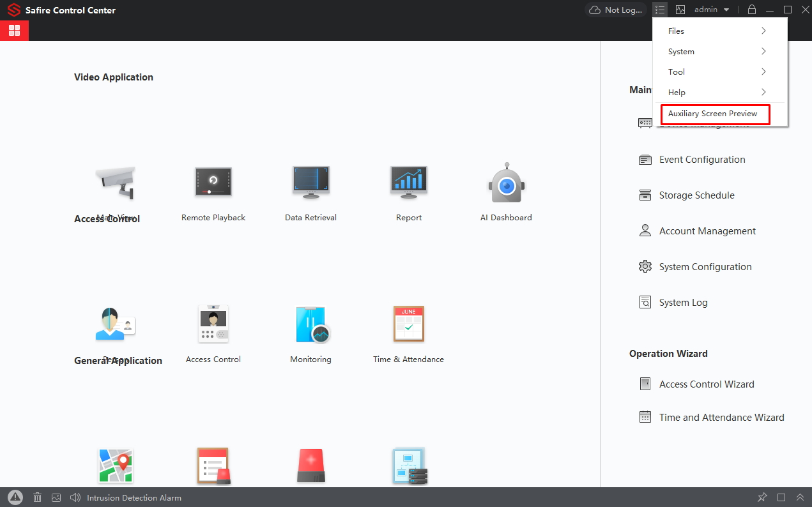Open Event Configuration
This screenshot has width=812, height=507.
pyautogui.click(x=692, y=160)
